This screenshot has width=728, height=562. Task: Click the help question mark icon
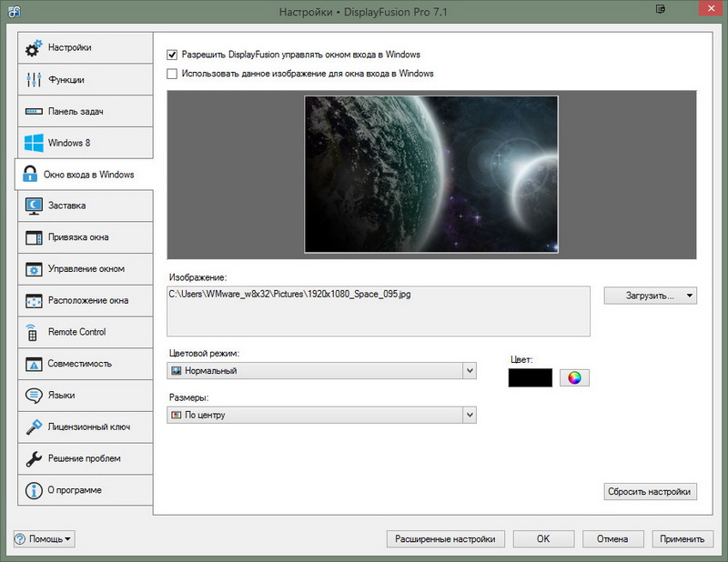[x=20, y=538]
